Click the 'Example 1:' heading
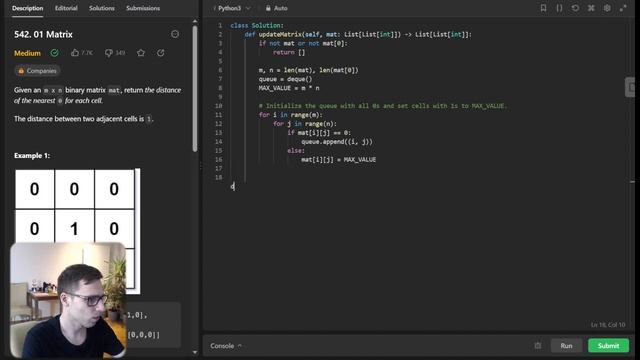This screenshot has width=640, height=360. (x=32, y=156)
